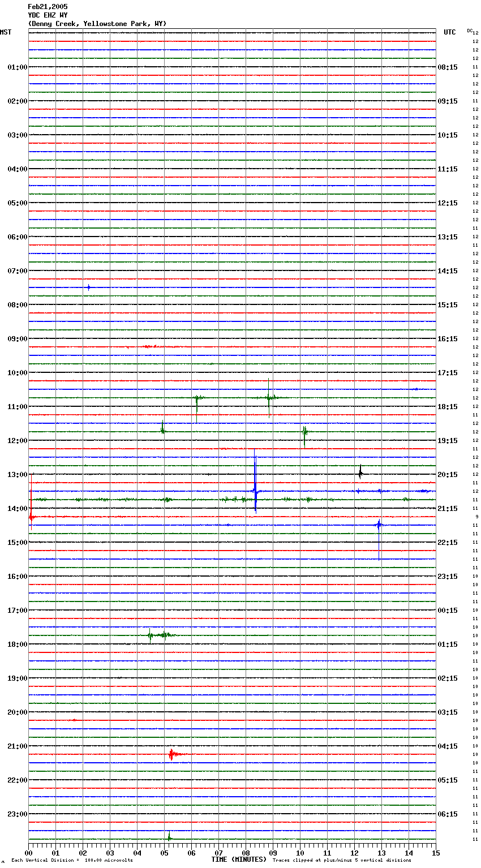Click the "14:00" MST time label
The width and height of the screenshot is (481, 868).
(18, 509)
